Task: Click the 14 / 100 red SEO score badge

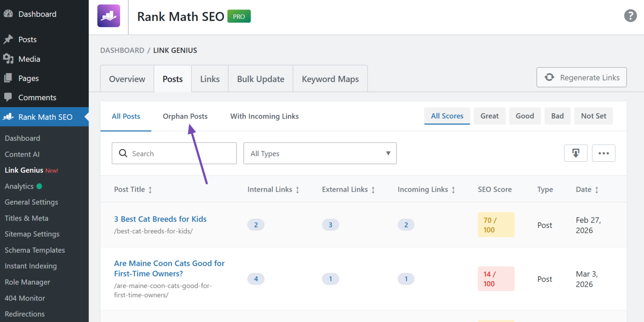Action: point(495,279)
